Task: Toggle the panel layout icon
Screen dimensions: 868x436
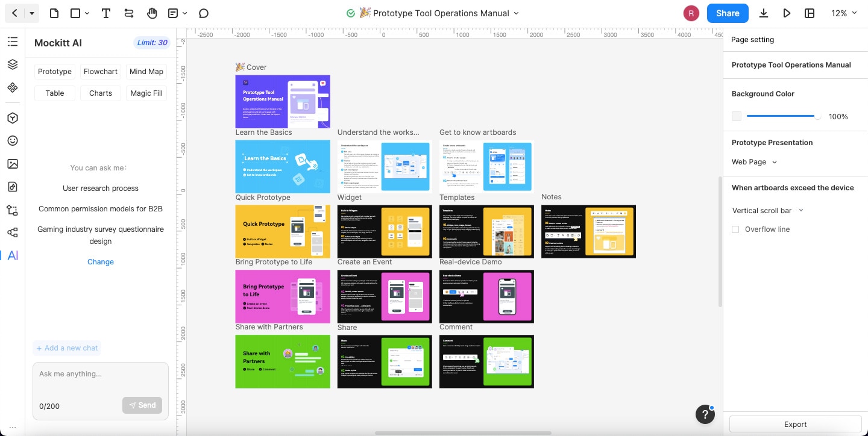Action: [810, 13]
